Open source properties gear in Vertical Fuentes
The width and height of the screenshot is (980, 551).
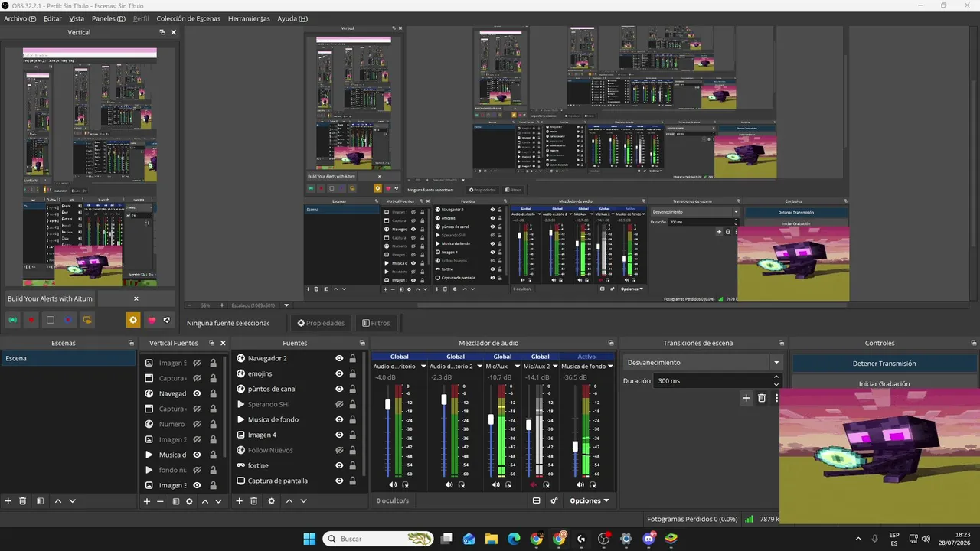click(190, 501)
